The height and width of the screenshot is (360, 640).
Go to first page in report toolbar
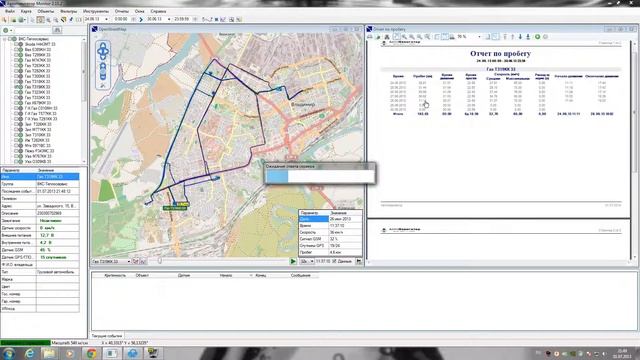pos(505,37)
